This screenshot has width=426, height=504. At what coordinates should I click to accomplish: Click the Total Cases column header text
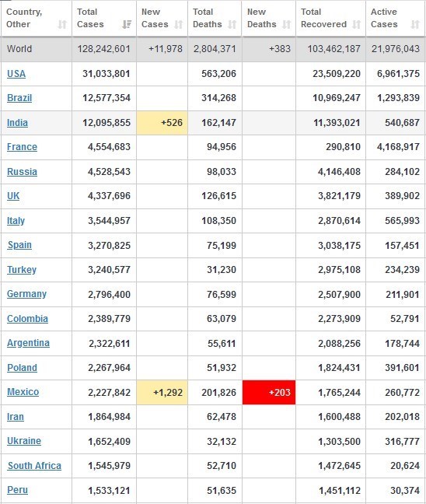pyautogui.click(x=90, y=18)
